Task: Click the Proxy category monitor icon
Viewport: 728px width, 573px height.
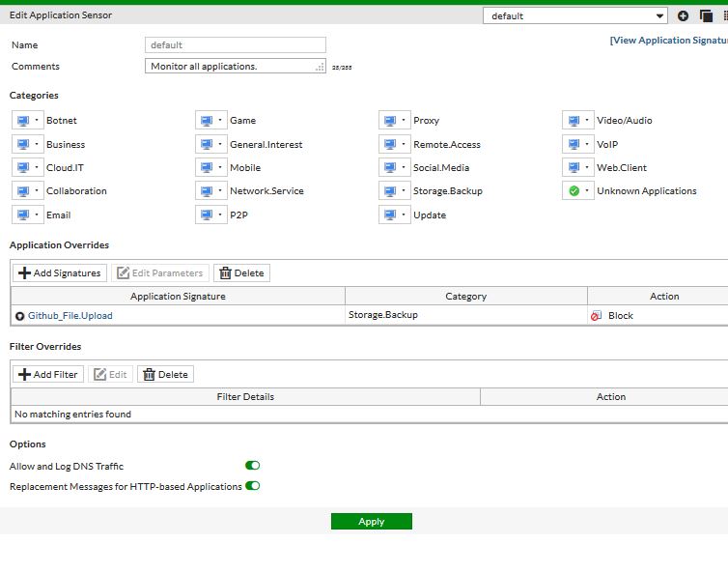Action: coord(389,121)
